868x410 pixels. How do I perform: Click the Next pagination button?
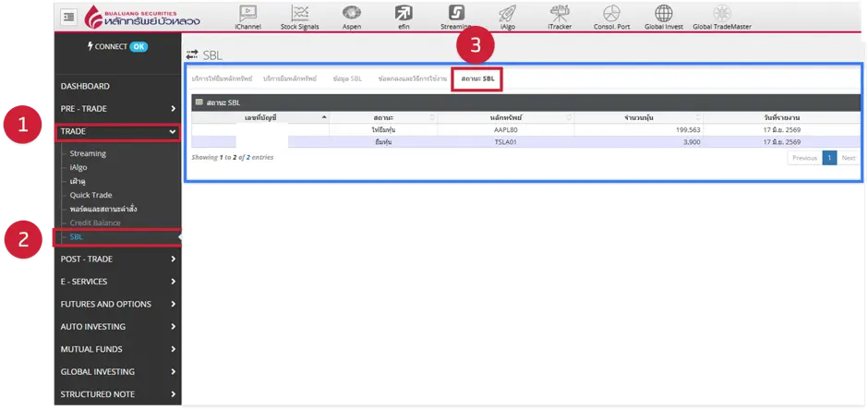[x=848, y=158]
